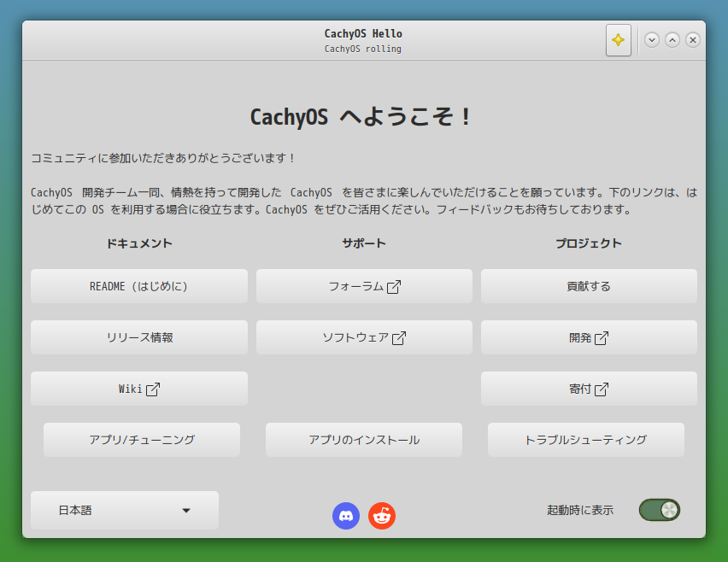Maximize the CachyOS Hello window
The height and width of the screenshot is (562, 728).
point(672,40)
